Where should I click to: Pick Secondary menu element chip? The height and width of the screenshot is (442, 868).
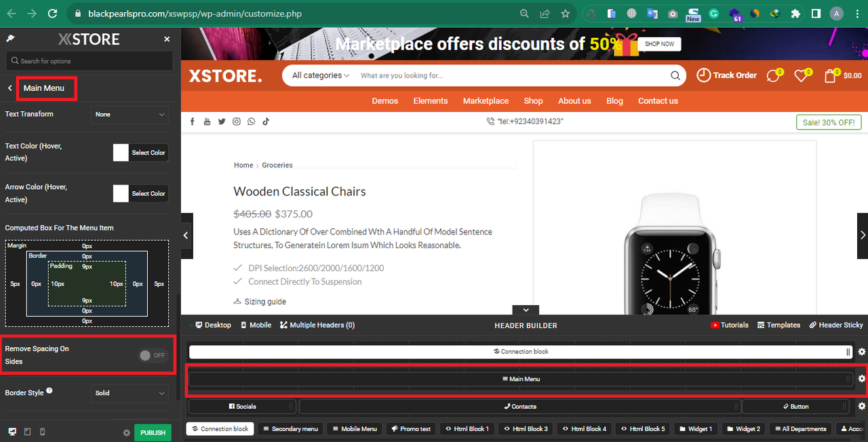290,429
